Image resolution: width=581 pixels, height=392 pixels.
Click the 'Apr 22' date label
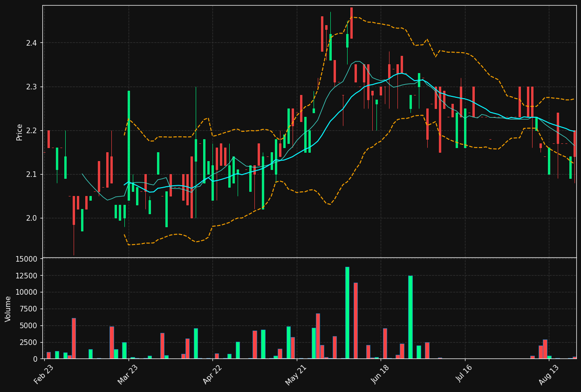(212, 374)
